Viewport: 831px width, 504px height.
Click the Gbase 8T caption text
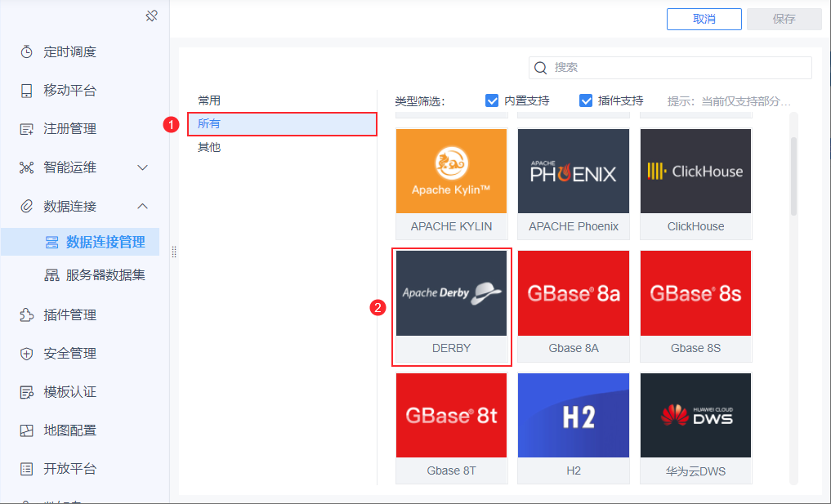pos(452,471)
